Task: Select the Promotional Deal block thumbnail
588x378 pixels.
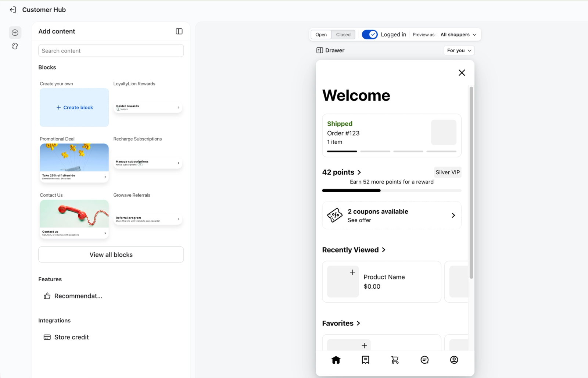Action: (74, 163)
